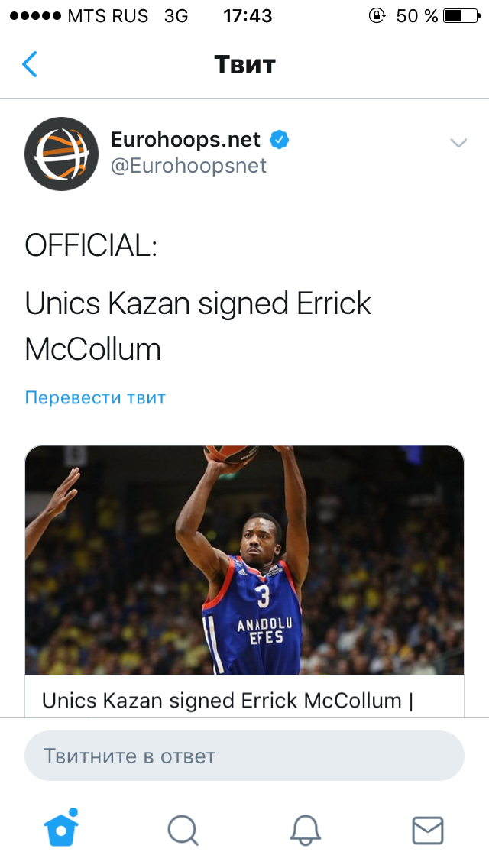Tap the 'Твит' header title
The height and width of the screenshot is (868, 489).
point(244,65)
